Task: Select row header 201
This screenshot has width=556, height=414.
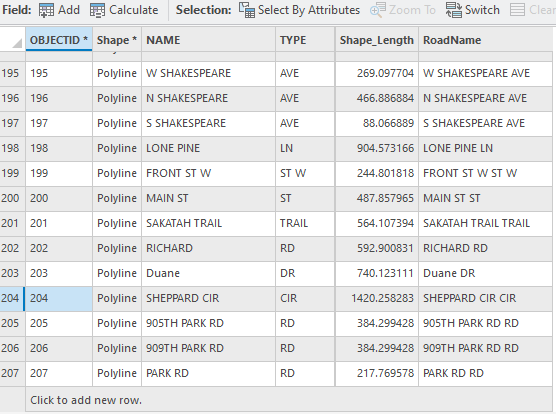Action: tap(12, 223)
